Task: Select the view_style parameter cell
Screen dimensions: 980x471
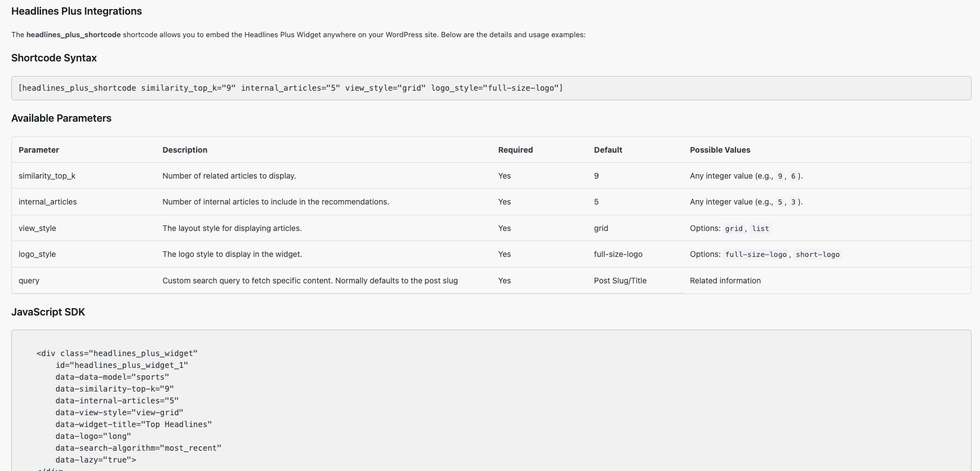Action: click(x=37, y=228)
